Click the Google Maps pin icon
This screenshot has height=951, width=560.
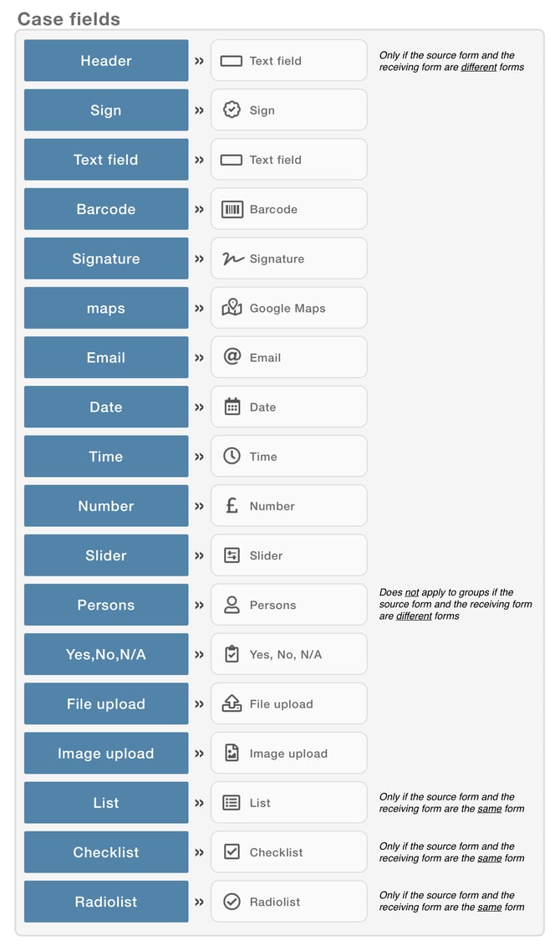pos(232,308)
